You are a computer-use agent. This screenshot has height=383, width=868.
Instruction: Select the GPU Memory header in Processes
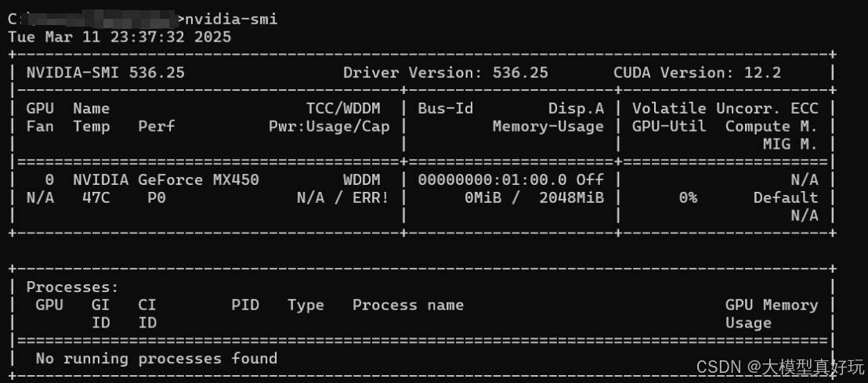(x=772, y=305)
